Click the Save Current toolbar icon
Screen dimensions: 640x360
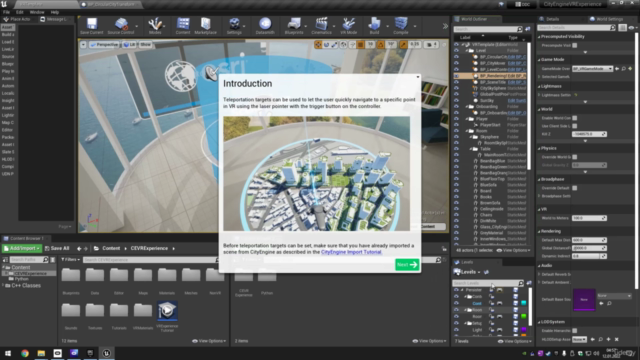pyautogui.click(x=91, y=26)
